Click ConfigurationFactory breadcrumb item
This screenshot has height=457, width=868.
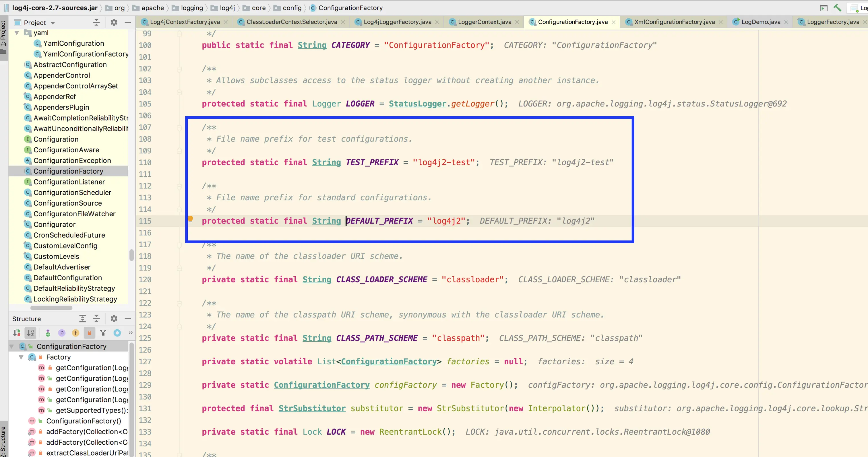[x=346, y=8]
